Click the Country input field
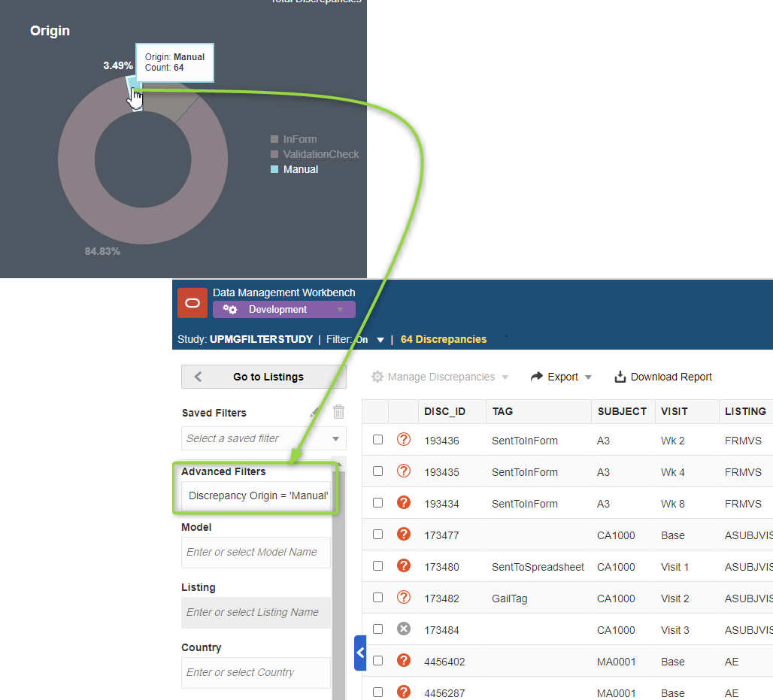 click(256, 672)
